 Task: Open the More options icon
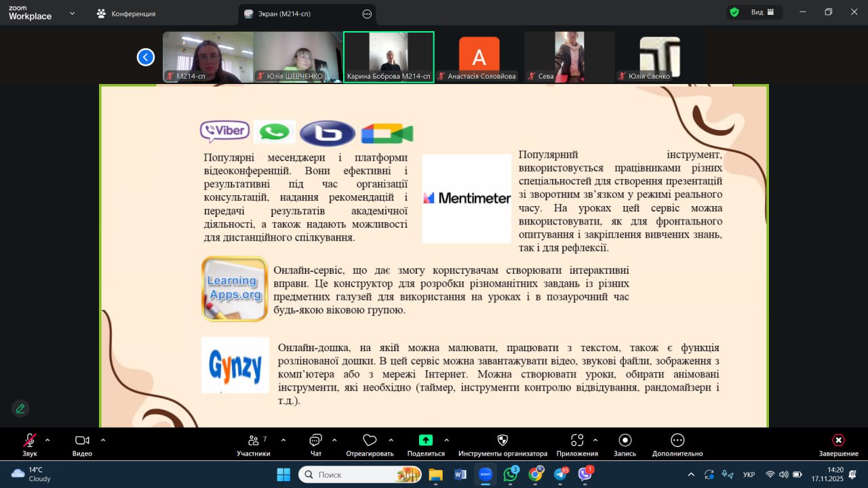tap(677, 441)
